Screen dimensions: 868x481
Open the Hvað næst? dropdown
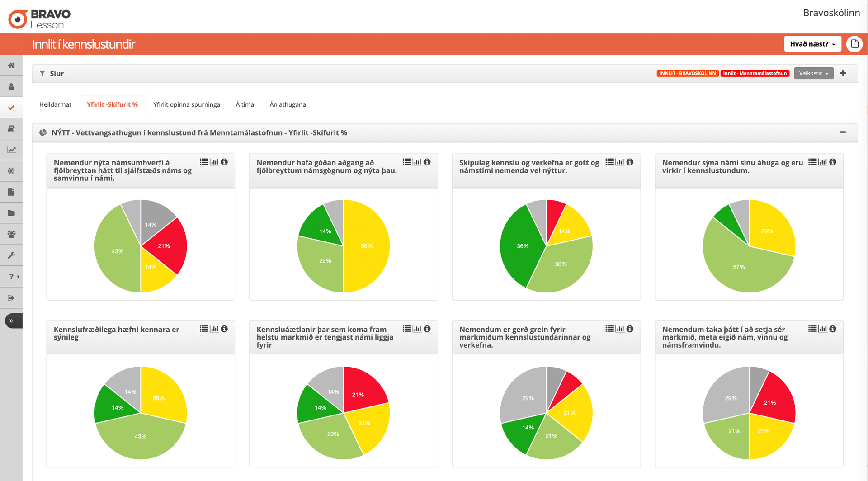click(x=812, y=44)
